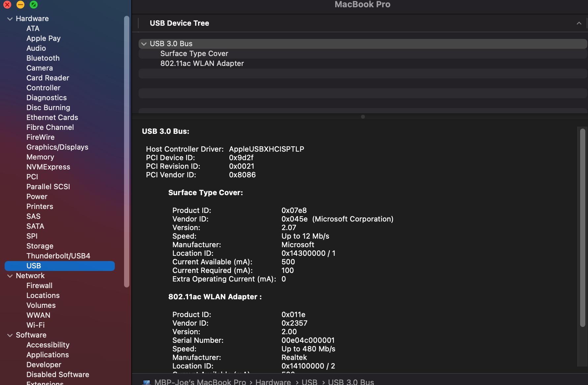588x385 pixels.
Task: Collapse the Hardware section in sidebar
Action: coord(10,19)
